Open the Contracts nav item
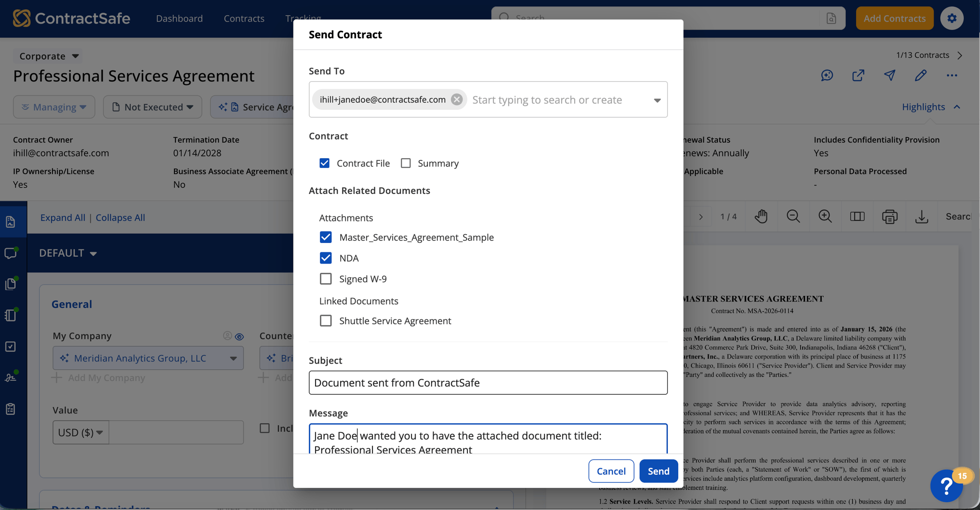 tap(244, 19)
